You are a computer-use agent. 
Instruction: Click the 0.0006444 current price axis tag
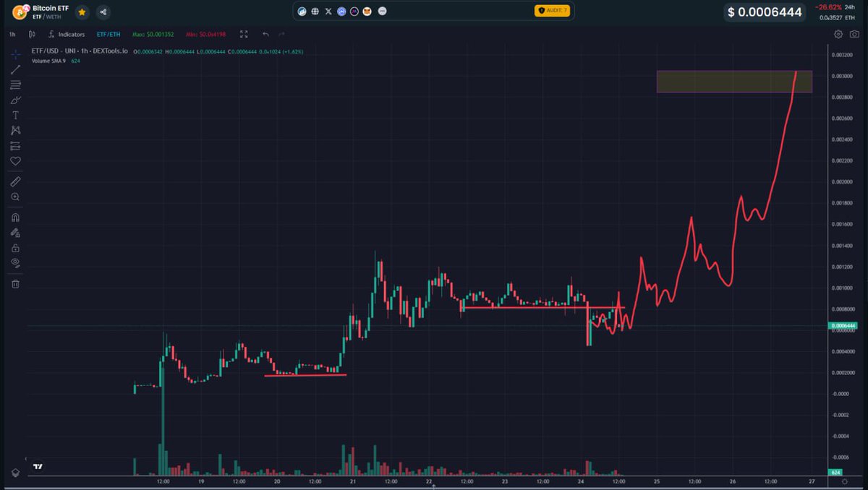(x=842, y=326)
